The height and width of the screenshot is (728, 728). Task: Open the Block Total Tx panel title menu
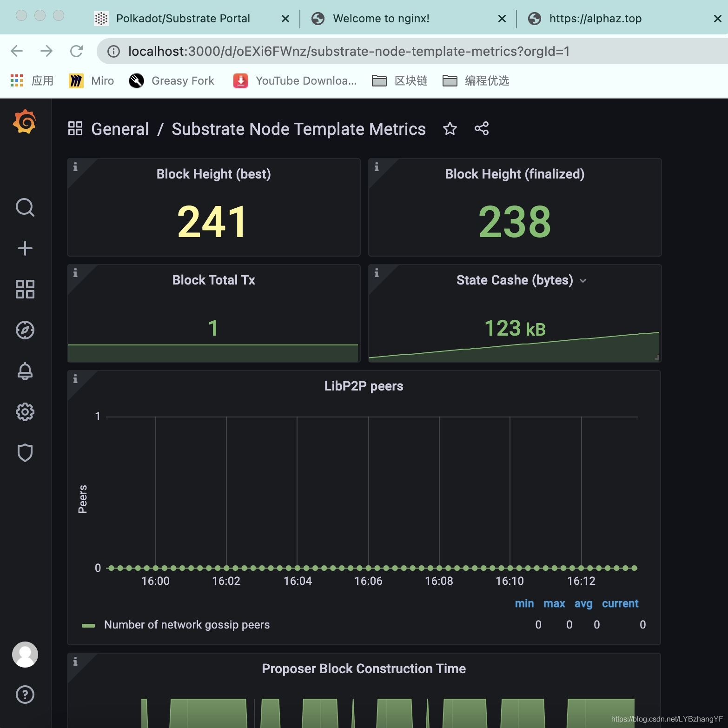click(x=214, y=280)
